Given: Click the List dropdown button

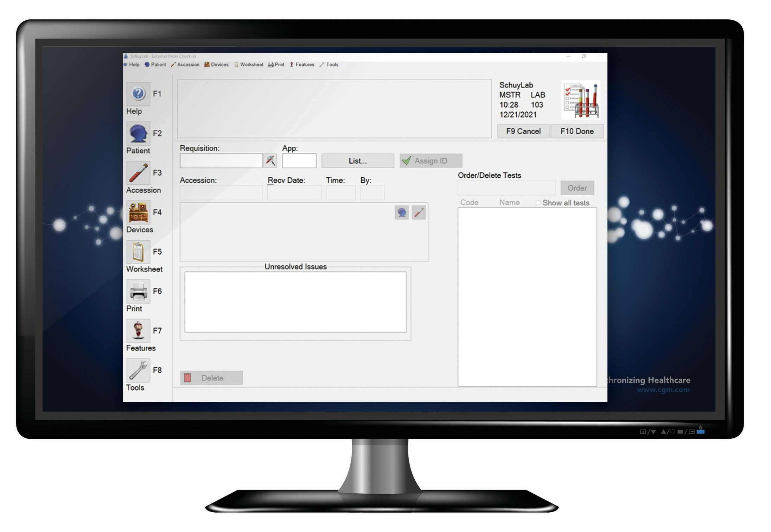Looking at the screenshot, I should [358, 160].
